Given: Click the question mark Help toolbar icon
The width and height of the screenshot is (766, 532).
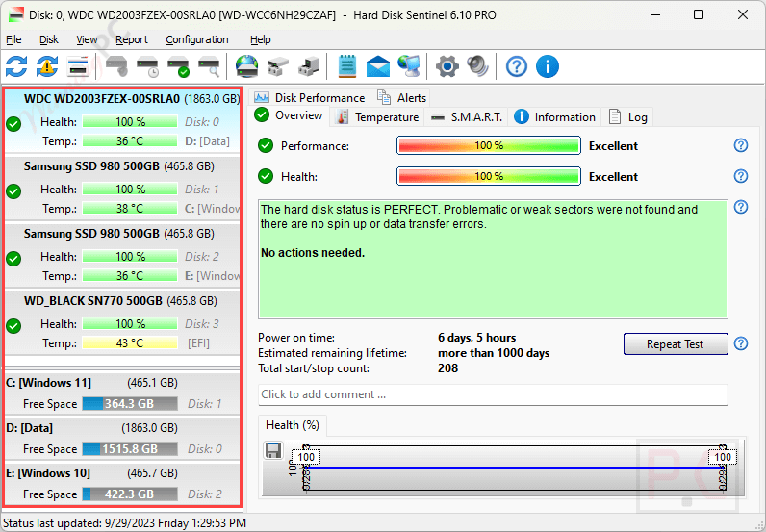Looking at the screenshot, I should point(517,66).
